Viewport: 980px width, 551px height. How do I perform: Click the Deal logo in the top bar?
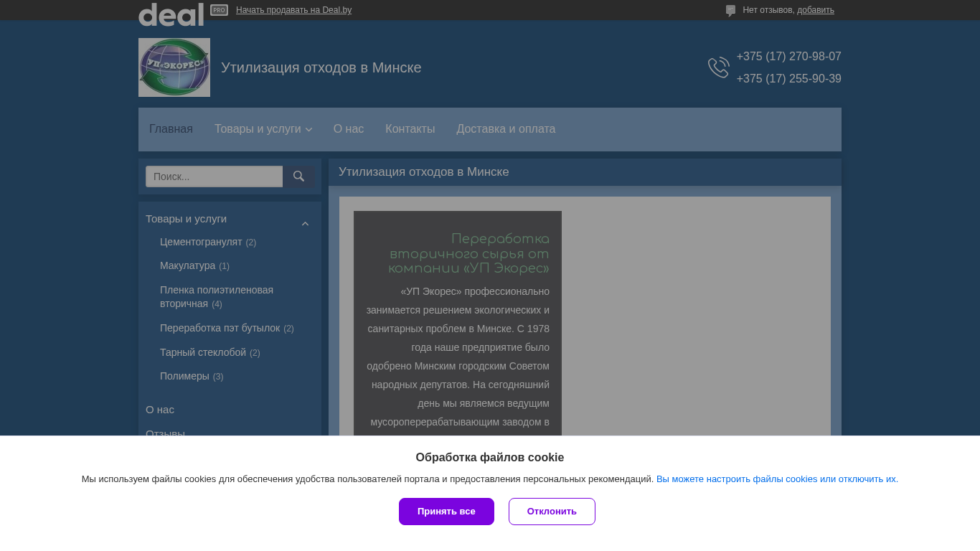pyautogui.click(x=171, y=14)
